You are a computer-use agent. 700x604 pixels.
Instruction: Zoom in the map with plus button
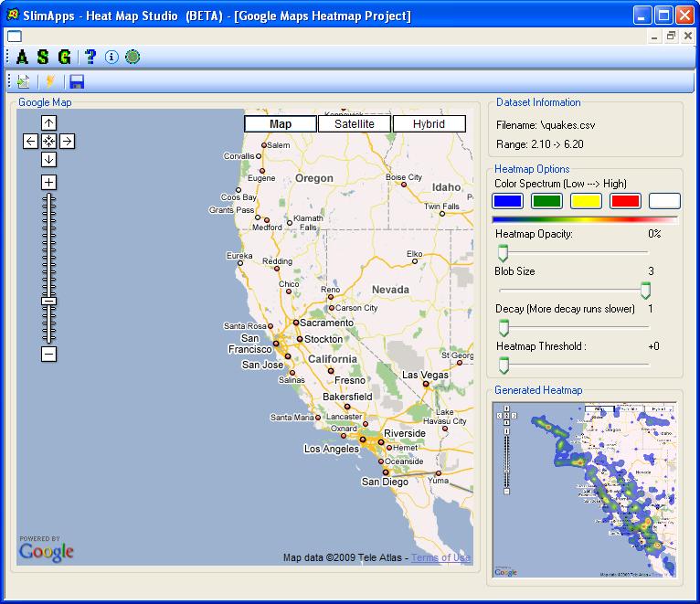click(48, 182)
